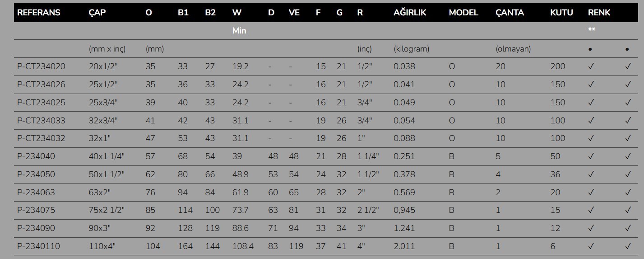Click the RENK column header
Viewport: 644px width, 259px height.
(599, 13)
